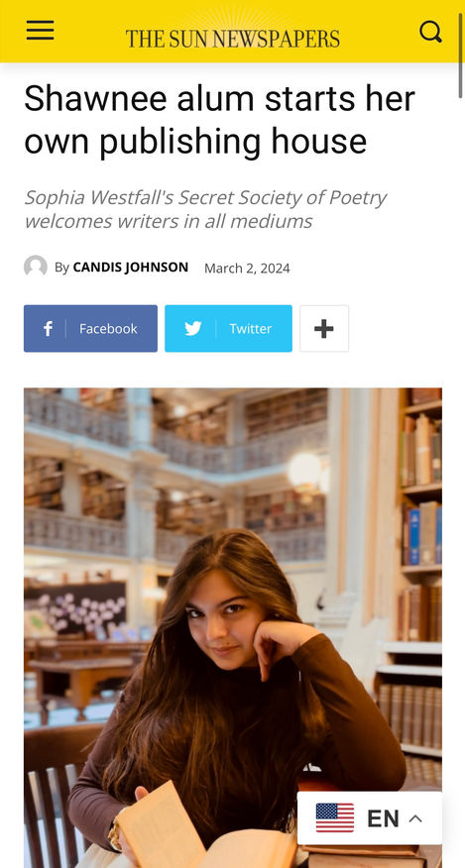Click the page scrollbar on the right edge
Screen dimensions: 465x868
coord(460,55)
